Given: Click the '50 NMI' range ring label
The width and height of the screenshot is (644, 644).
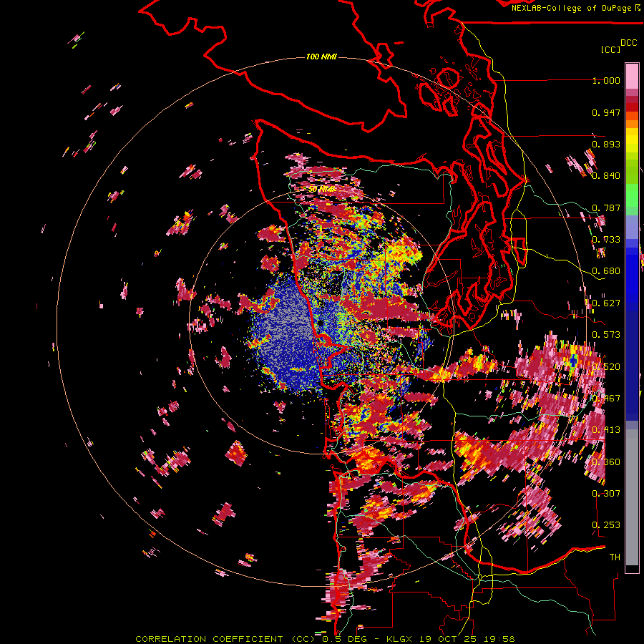Looking at the screenshot, I should (x=321, y=189).
